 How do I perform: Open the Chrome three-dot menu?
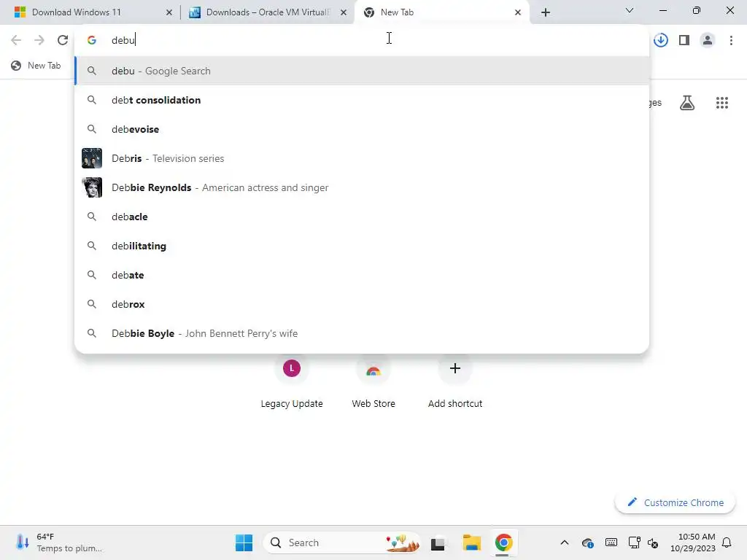point(731,40)
